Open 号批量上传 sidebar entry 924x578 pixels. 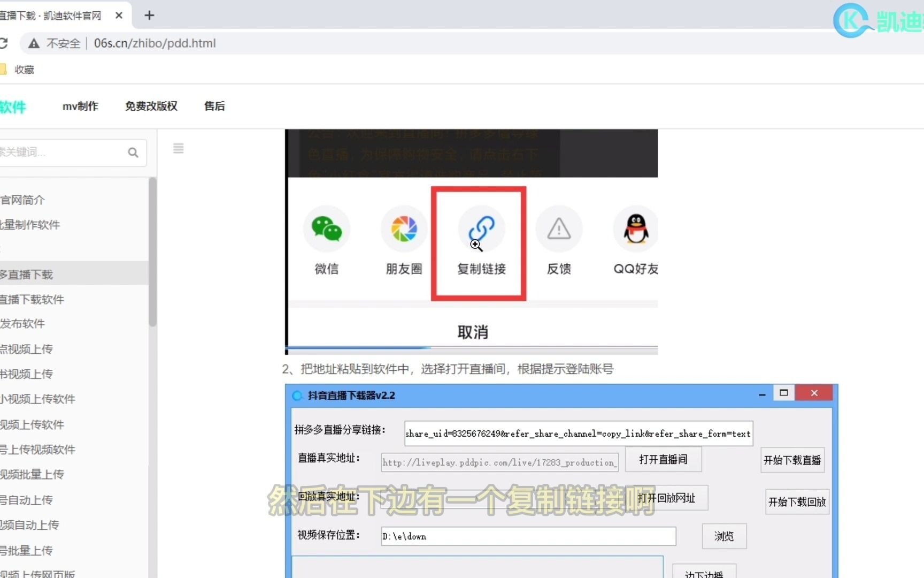[x=27, y=551]
